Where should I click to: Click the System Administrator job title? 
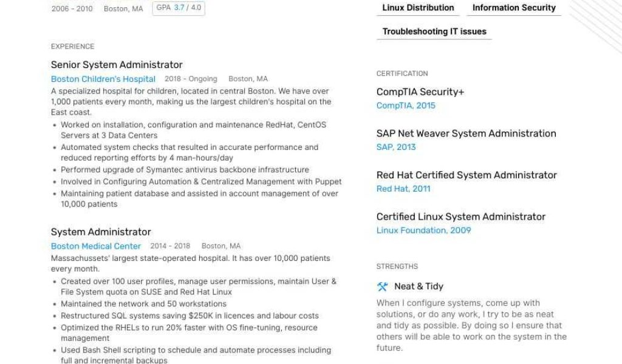point(101,232)
